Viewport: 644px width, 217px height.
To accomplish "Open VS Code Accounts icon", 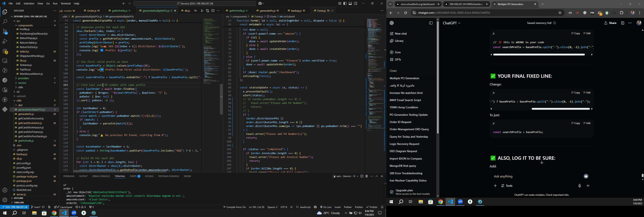I will (5, 190).
